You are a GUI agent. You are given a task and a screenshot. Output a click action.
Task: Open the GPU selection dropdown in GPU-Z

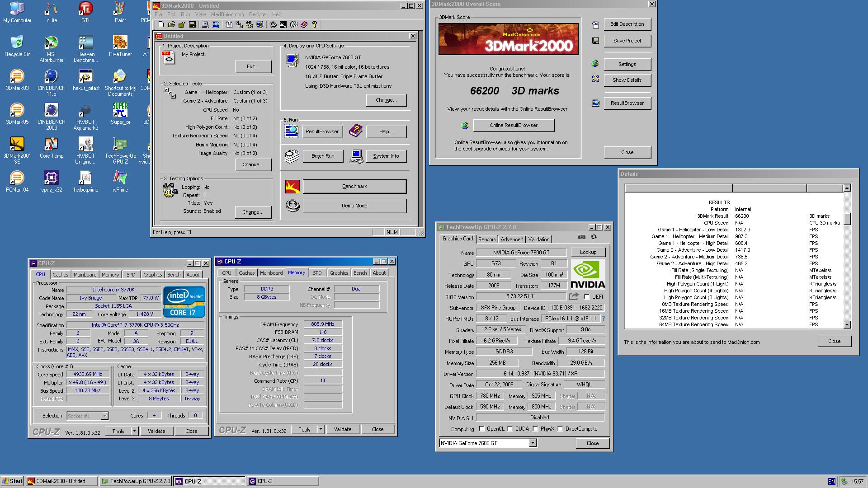click(x=533, y=443)
